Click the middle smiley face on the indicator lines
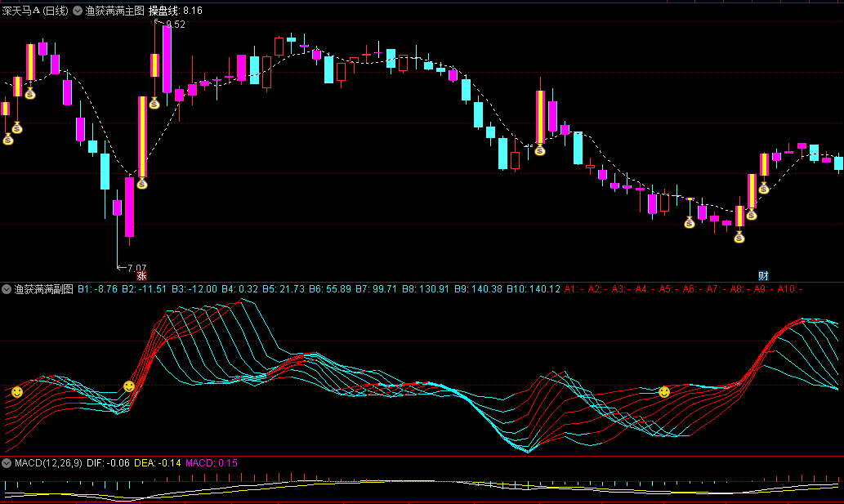Viewport: 844px width, 504px height. point(128,386)
